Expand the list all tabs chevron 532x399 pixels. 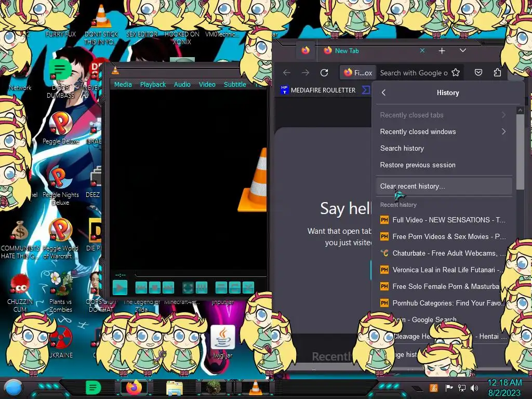[x=463, y=50]
